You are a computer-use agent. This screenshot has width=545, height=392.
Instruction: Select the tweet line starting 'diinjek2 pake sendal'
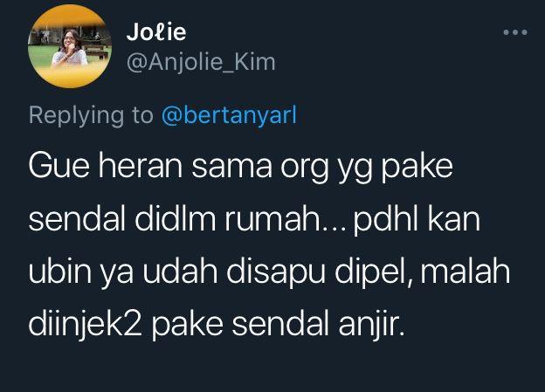pos(217,325)
